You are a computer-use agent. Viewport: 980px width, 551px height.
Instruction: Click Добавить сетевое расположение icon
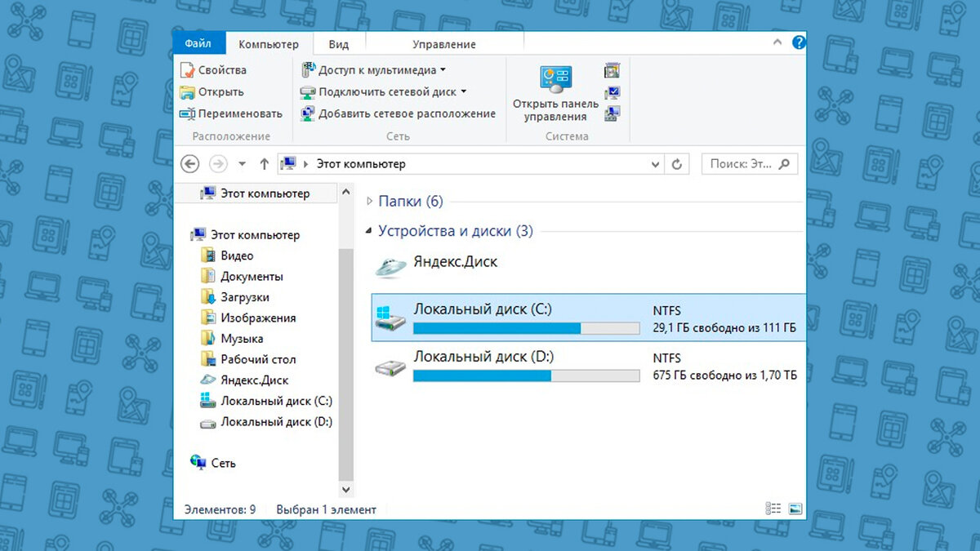point(307,113)
